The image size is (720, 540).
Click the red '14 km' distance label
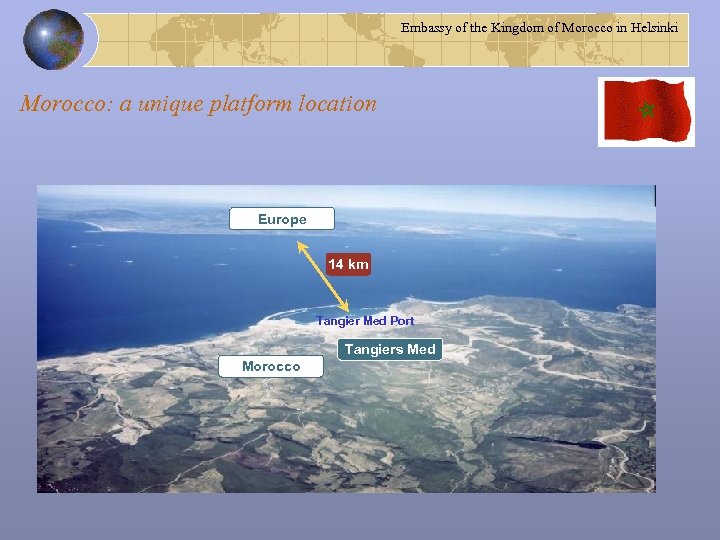pyautogui.click(x=349, y=264)
